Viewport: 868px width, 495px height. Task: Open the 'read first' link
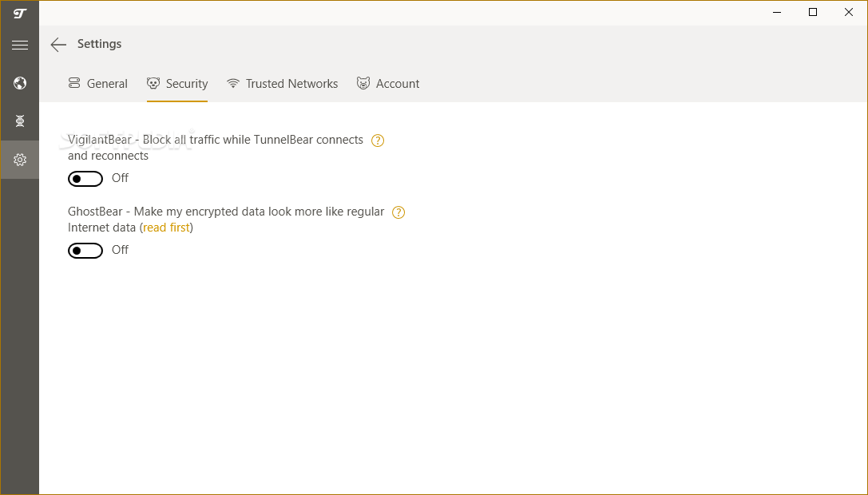[x=166, y=228]
